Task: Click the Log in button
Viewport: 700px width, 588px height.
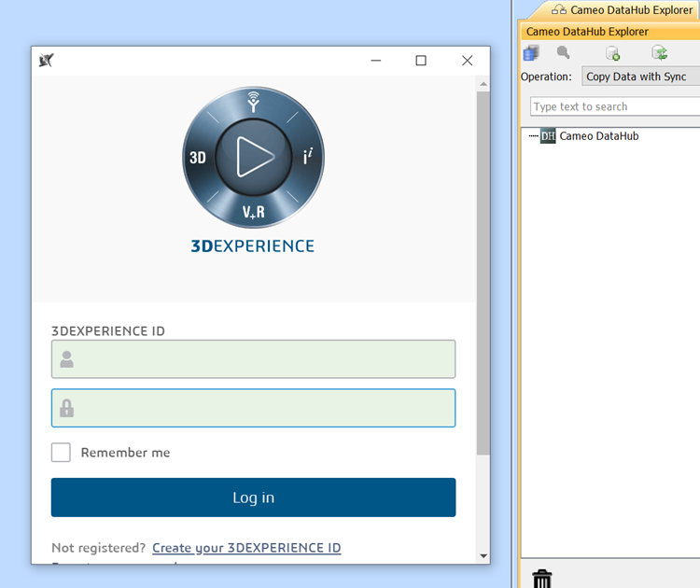Action: 254,497
